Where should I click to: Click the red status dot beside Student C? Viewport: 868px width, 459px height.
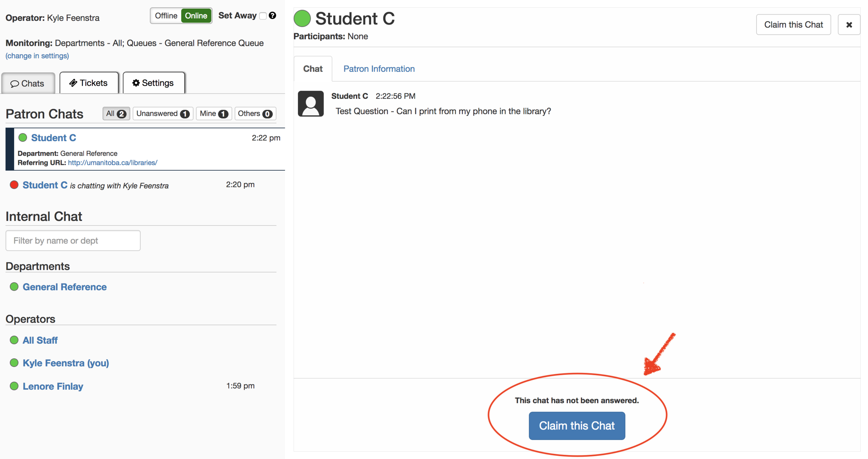pos(14,185)
